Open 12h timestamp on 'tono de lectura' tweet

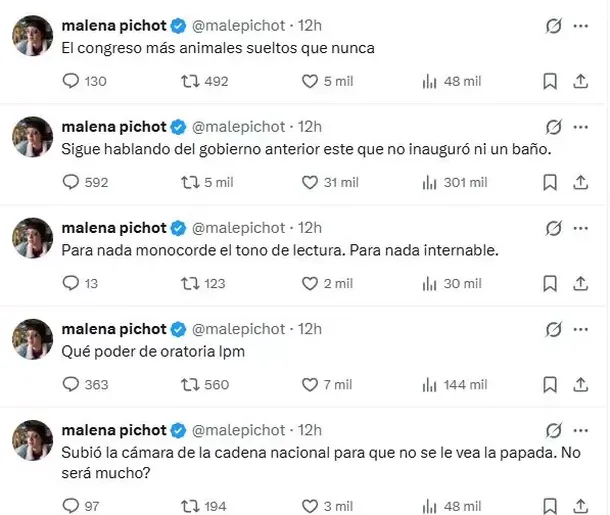(310, 227)
